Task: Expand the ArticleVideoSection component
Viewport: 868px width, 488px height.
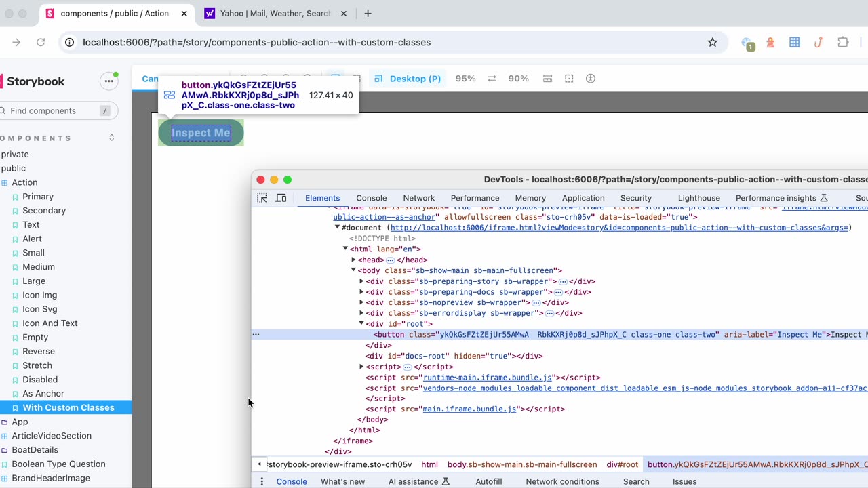Action: [x=52, y=436]
